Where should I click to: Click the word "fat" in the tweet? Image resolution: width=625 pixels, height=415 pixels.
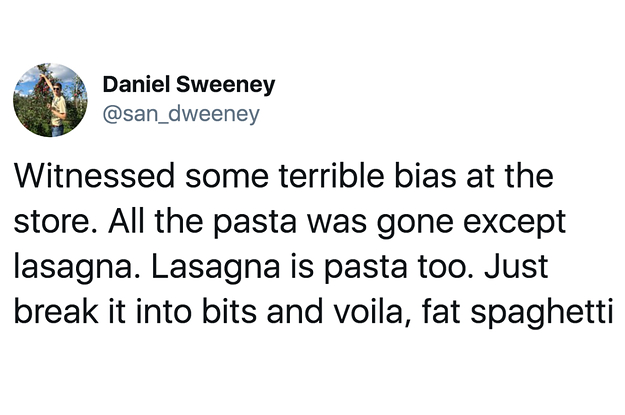[442, 311]
